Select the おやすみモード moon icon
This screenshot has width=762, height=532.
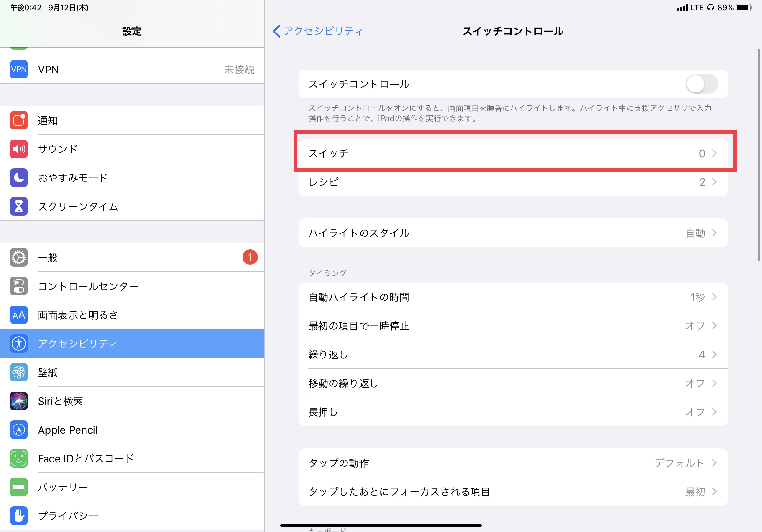pyautogui.click(x=19, y=178)
